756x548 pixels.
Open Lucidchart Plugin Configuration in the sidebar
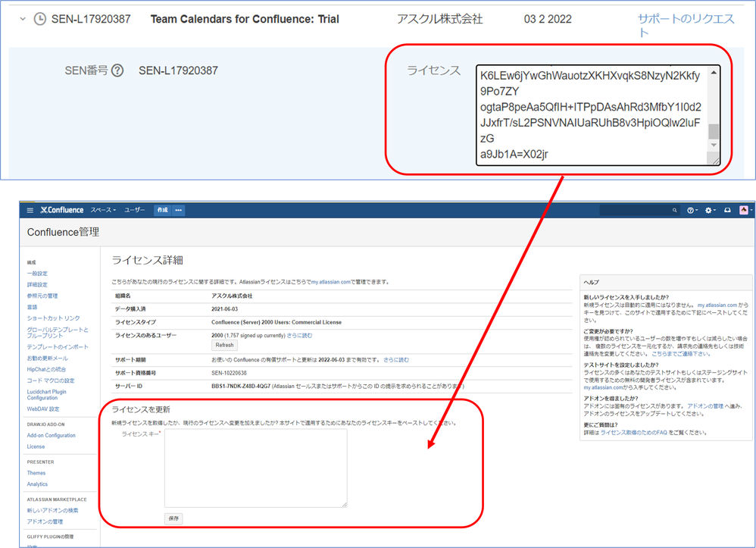pos(46,395)
